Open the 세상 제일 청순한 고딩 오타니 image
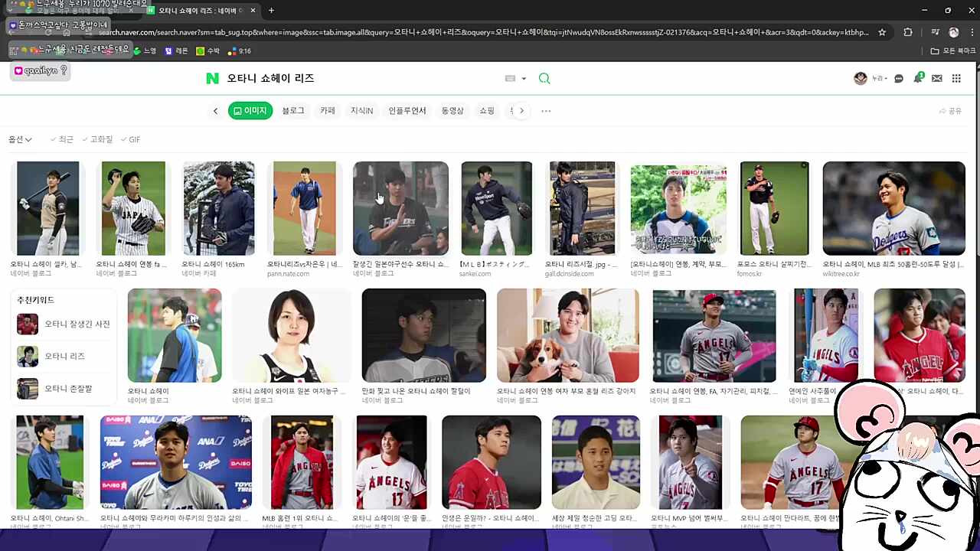Image resolution: width=980 pixels, height=551 pixels. pos(596,462)
